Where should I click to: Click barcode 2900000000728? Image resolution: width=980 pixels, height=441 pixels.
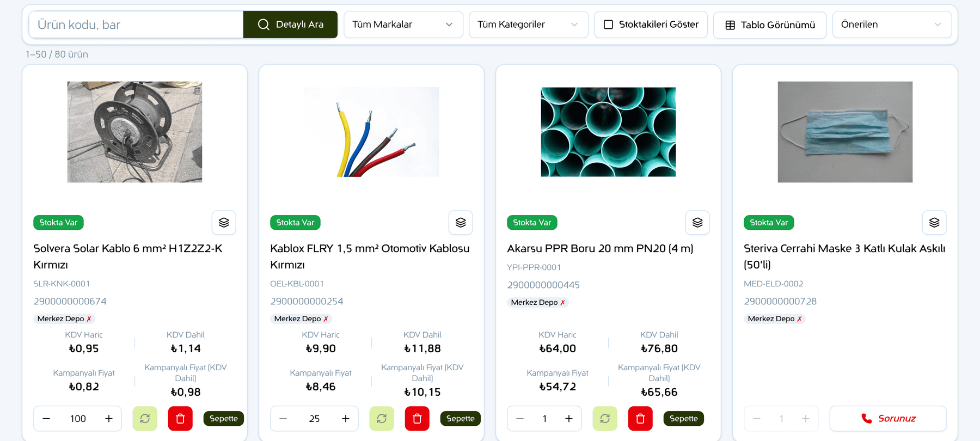[780, 301]
